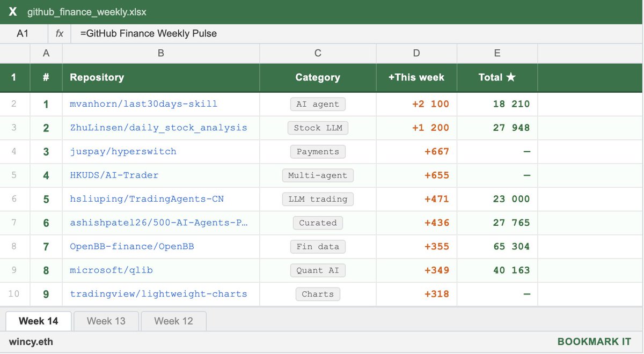Select the +355 weekly stars cell
644x354 pixels.
[416, 246]
